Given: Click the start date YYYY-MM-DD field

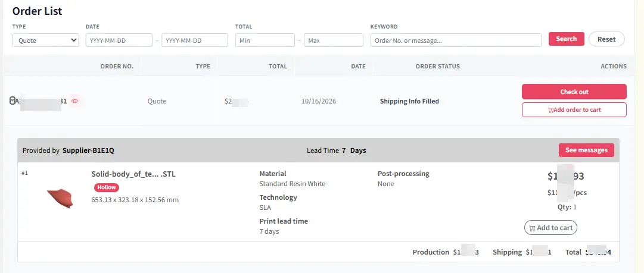Looking at the screenshot, I should 119,40.
